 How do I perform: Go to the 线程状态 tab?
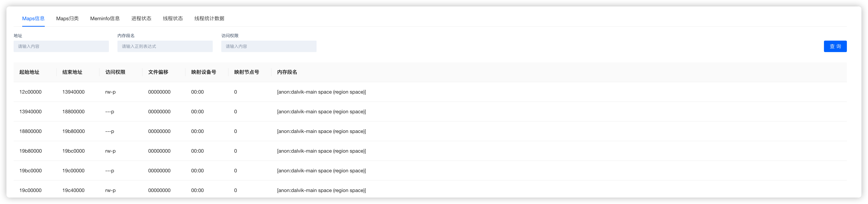173,18
